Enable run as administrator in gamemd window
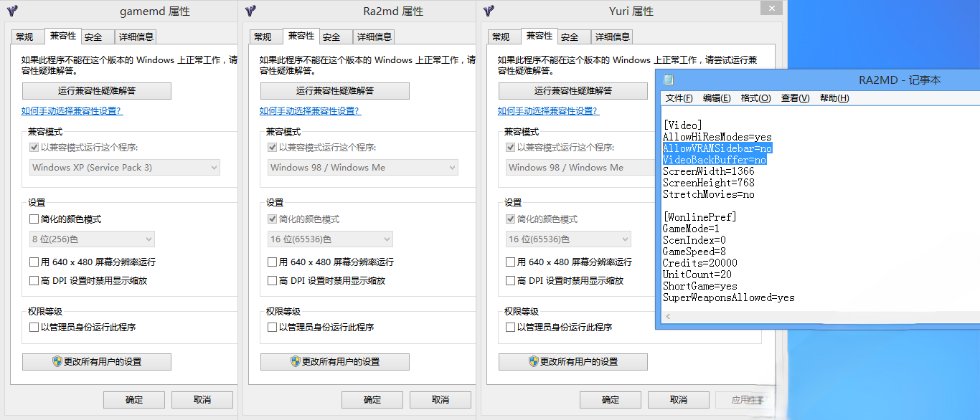This screenshot has height=420, width=980. [x=34, y=328]
